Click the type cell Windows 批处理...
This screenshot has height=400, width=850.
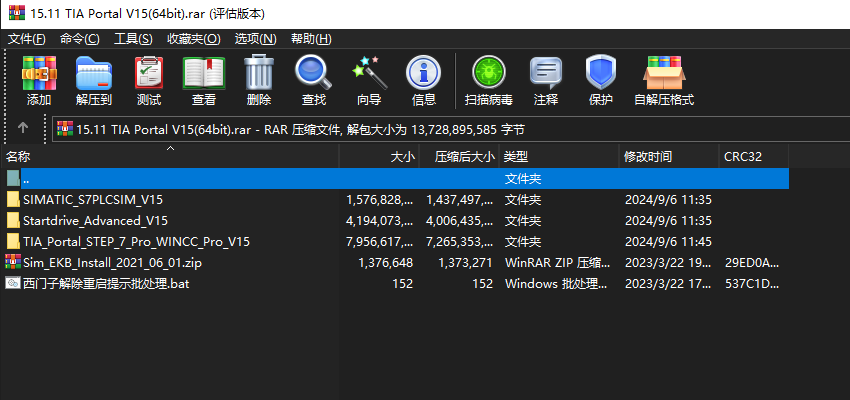pyautogui.click(x=556, y=283)
